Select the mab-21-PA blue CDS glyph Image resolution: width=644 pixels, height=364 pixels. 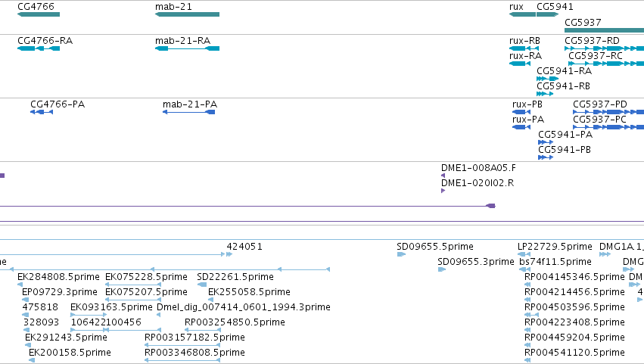189,112
